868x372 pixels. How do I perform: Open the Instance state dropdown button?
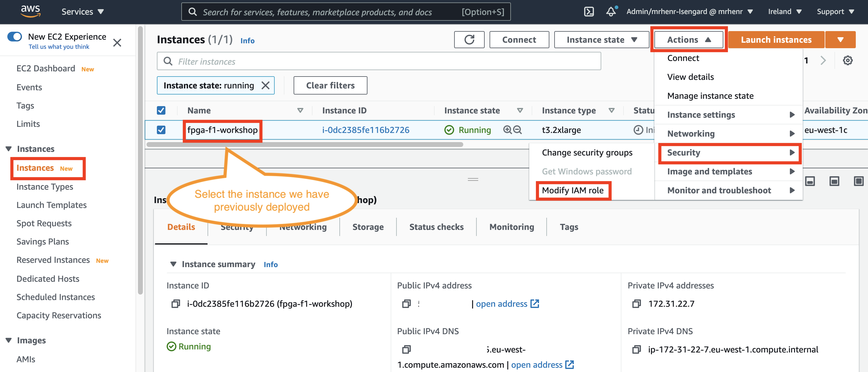point(602,40)
